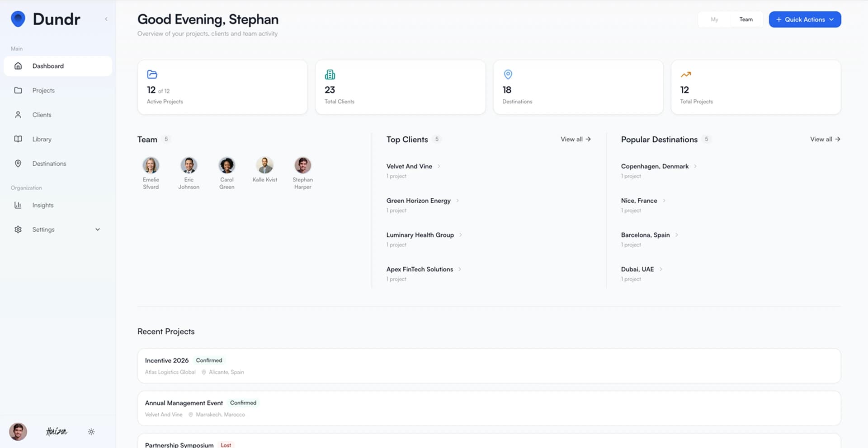Click chevron next to Velvet And Vine
Viewport: 868px width, 448px height.
[439, 166]
